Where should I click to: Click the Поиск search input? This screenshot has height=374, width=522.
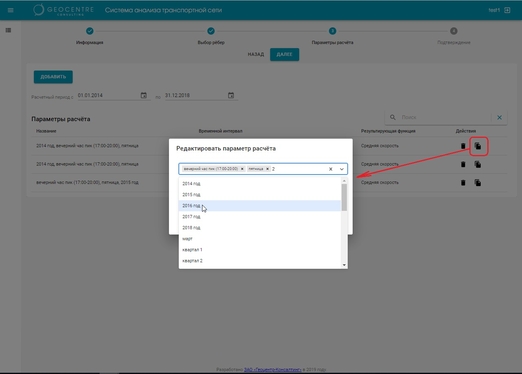tap(445, 117)
